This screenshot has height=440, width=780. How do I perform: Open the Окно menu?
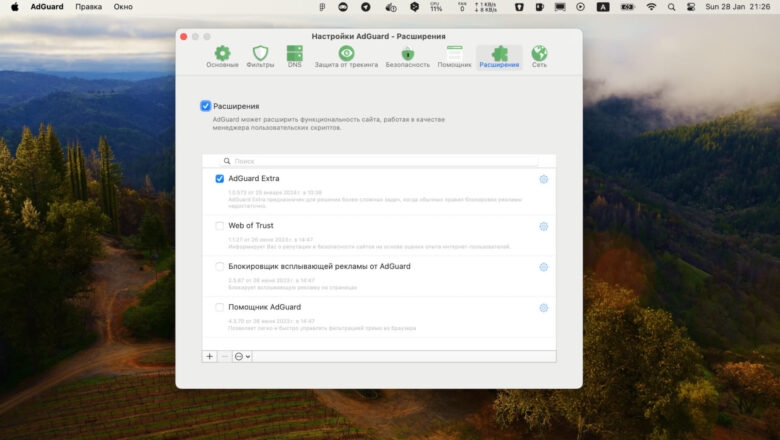123,7
